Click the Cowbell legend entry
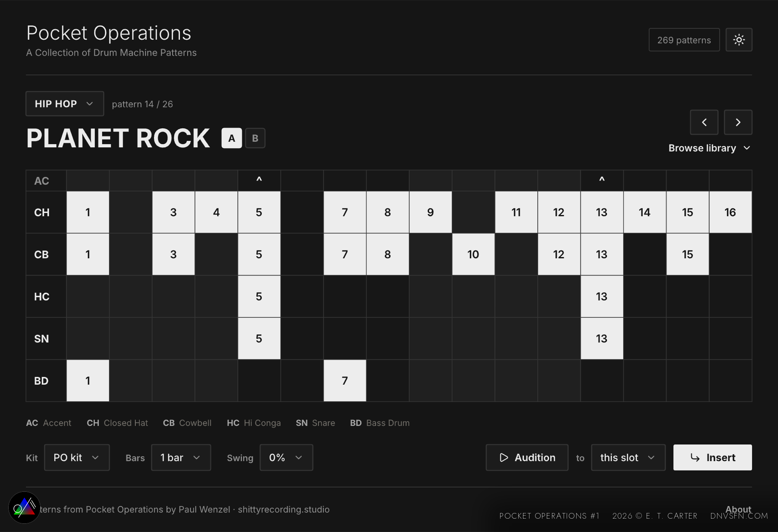 (x=187, y=423)
